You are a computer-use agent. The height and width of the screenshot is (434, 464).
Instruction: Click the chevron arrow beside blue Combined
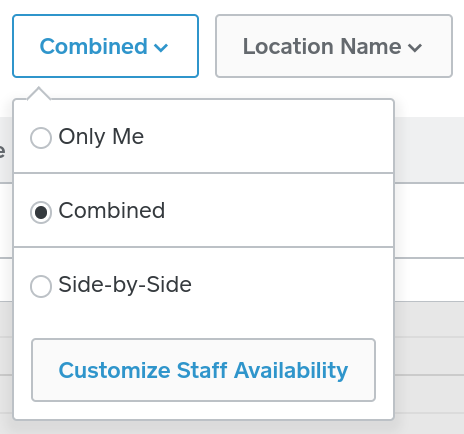pos(161,48)
